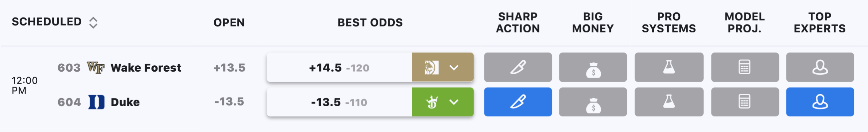Select Wake Forest big money bag icon
Viewport: 868px width, 132px height.
pyautogui.click(x=593, y=67)
